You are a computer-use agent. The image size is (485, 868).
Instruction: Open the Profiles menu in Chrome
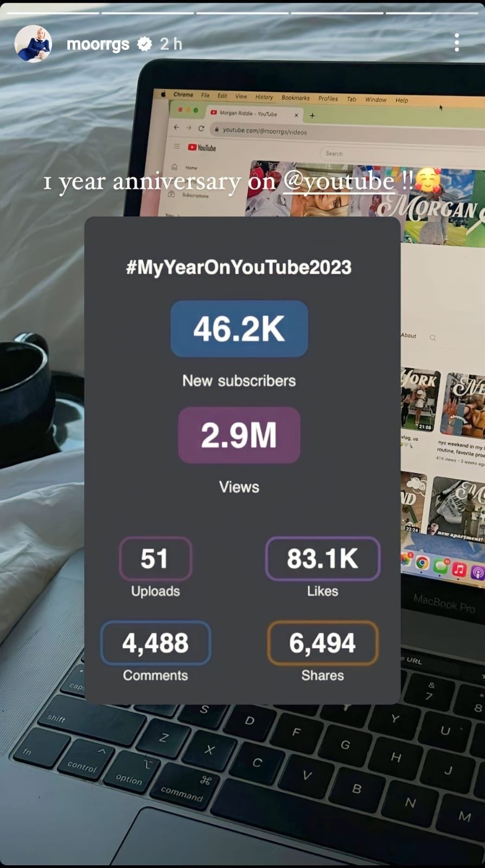pyautogui.click(x=328, y=99)
